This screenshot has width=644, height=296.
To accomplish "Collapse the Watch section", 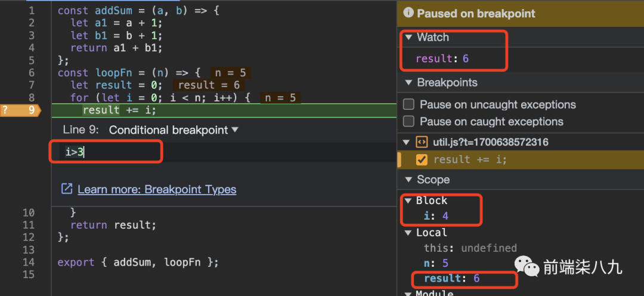I will [408, 38].
